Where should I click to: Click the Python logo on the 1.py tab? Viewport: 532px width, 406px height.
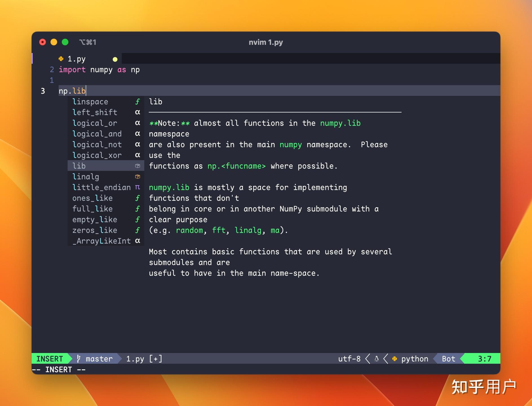(61, 59)
